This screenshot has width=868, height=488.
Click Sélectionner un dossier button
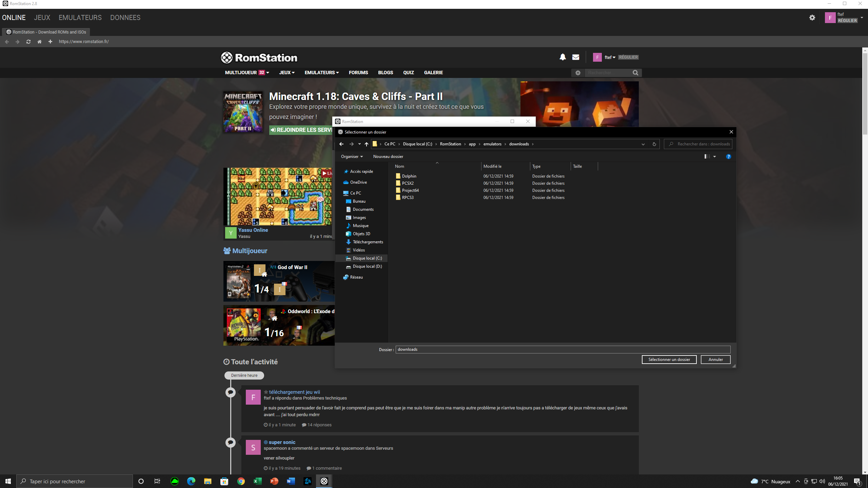click(x=669, y=360)
